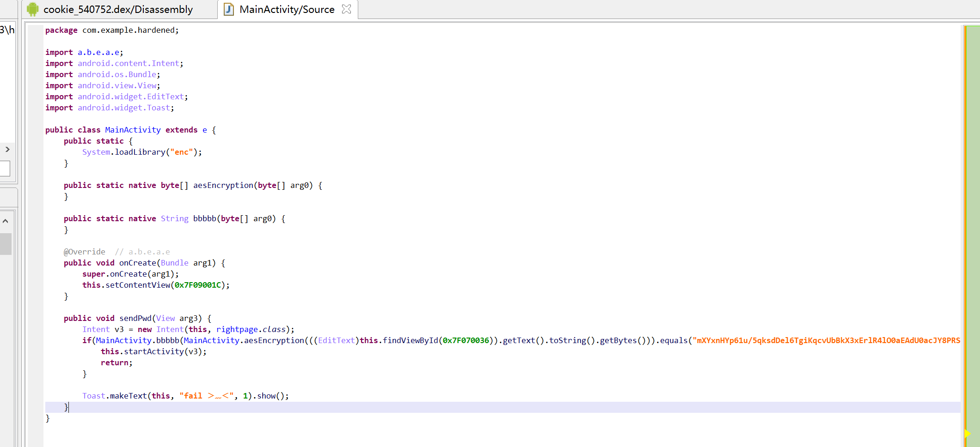Image resolution: width=980 pixels, height=447 pixels.
Task: Select the MainActivity/Source tab
Action: (287, 9)
